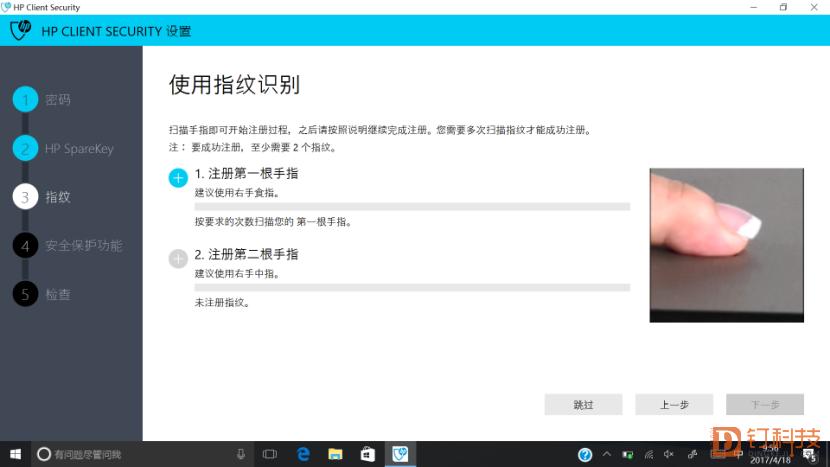Viewport: 830px width, 467px height.
Task: Expand hidden system tray icons chevron
Action: click(x=607, y=454)
